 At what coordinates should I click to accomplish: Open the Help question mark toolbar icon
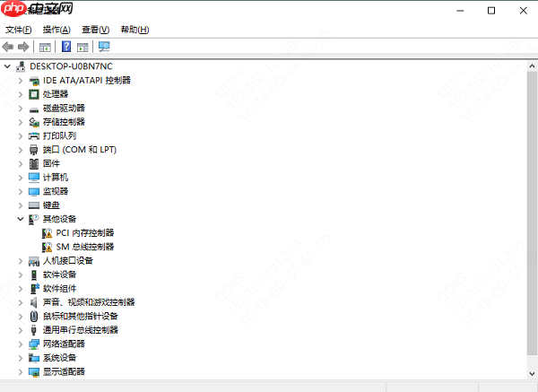(x=66, y=47)
